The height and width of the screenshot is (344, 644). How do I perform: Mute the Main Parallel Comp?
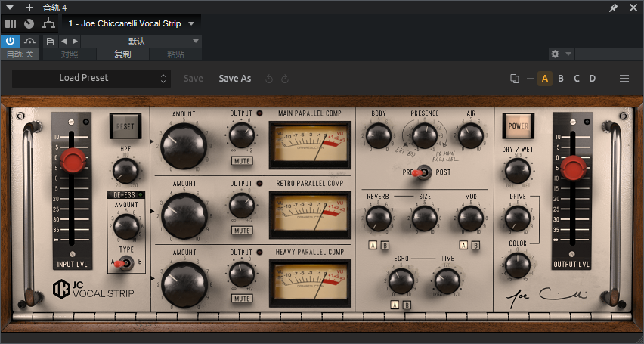tap(242, 161)
